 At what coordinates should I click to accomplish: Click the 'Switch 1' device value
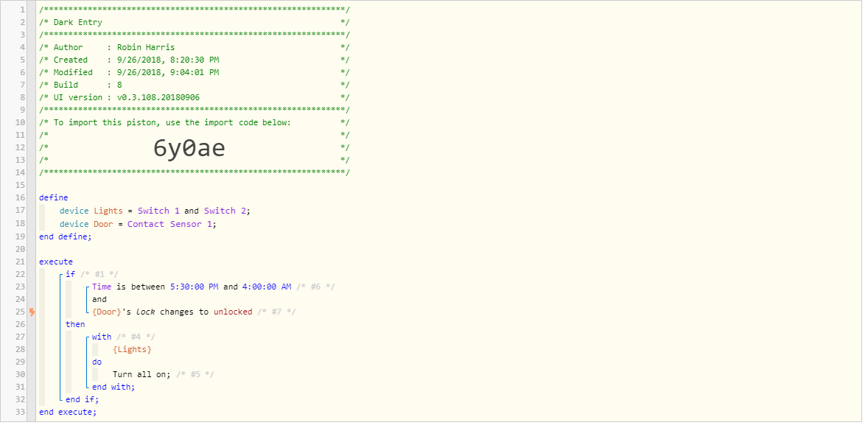click(159, 211)
